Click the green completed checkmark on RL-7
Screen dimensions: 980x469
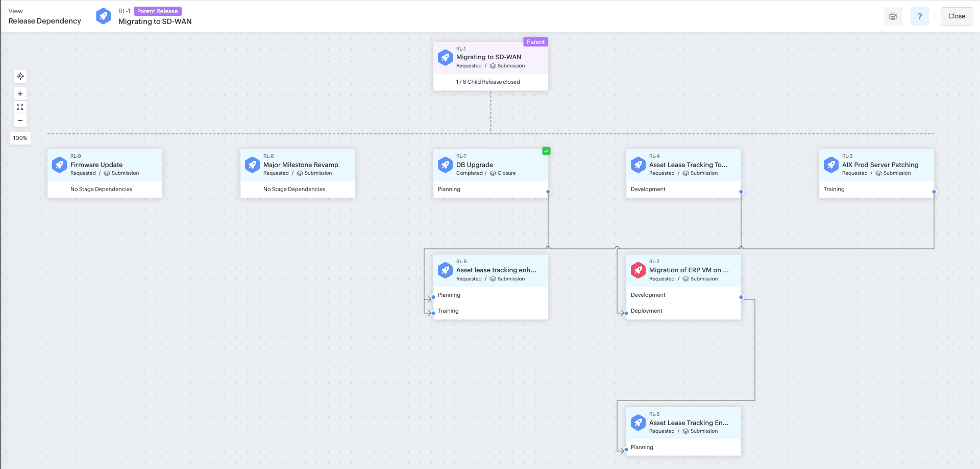546,151
